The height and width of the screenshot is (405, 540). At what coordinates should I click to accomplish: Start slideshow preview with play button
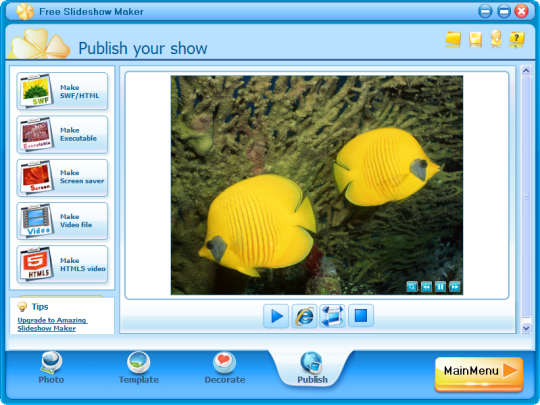[x=276, y=316]
